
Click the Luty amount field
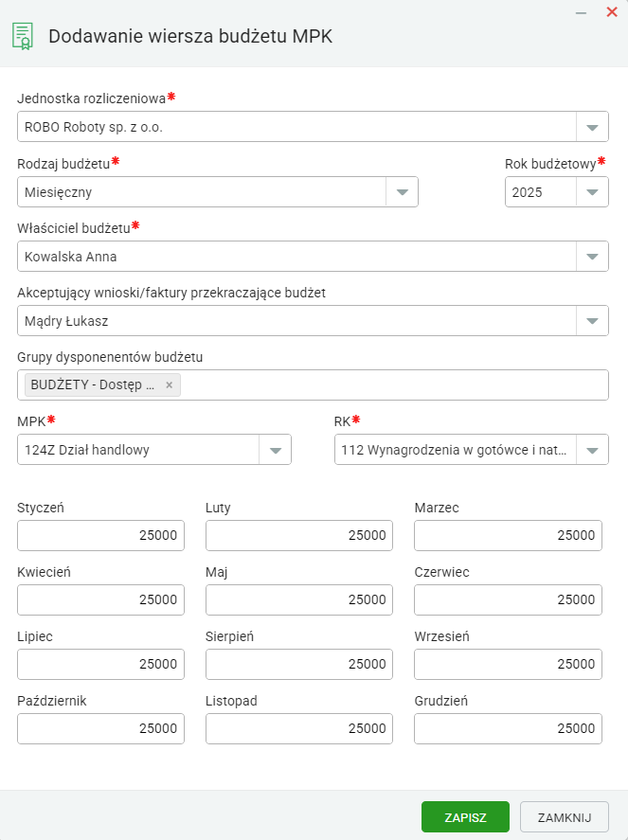(299, 535)
